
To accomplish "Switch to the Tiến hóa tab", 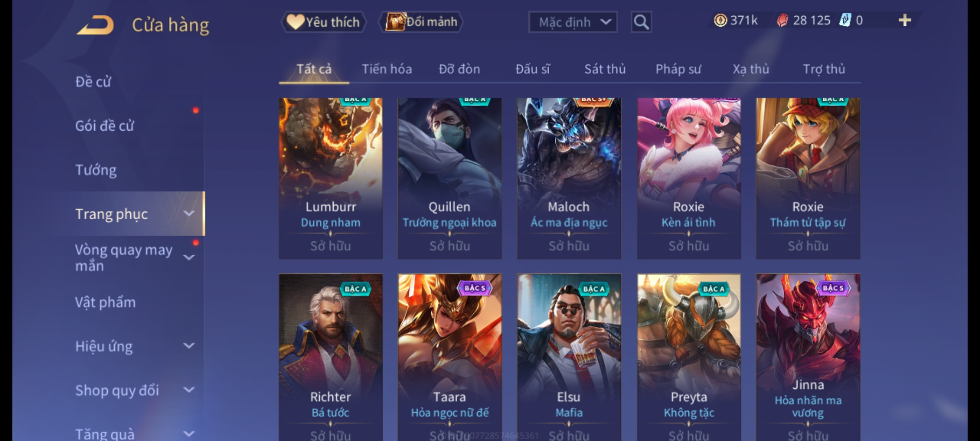I will pyautogui.click(x=387, y=69).
